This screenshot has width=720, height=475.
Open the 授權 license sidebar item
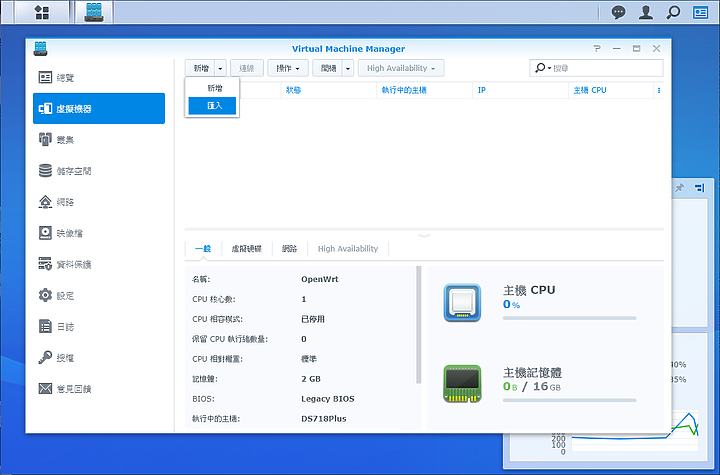[99, 358]
